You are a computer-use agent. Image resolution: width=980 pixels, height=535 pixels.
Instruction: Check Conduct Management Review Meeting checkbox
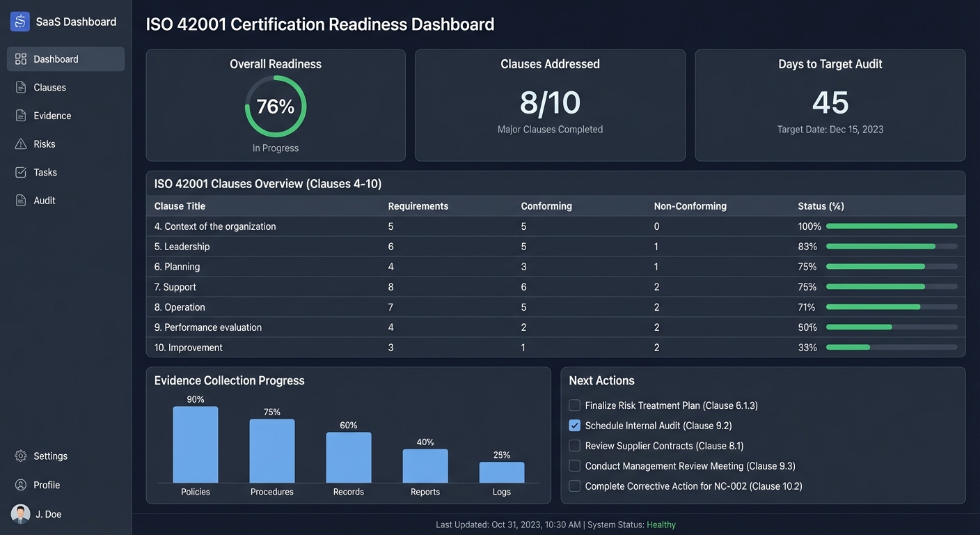[574, 465]
